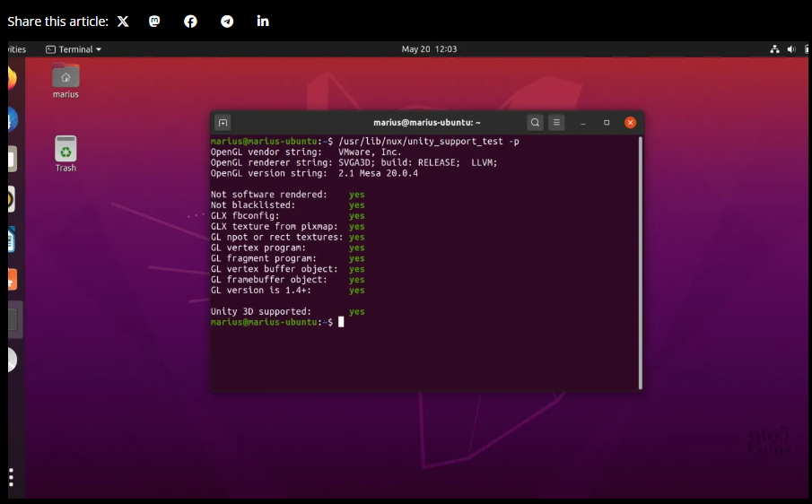This screenshot has width=812, height=504.
Task: Click the volume speaker icon
Action: click(791, 49)
